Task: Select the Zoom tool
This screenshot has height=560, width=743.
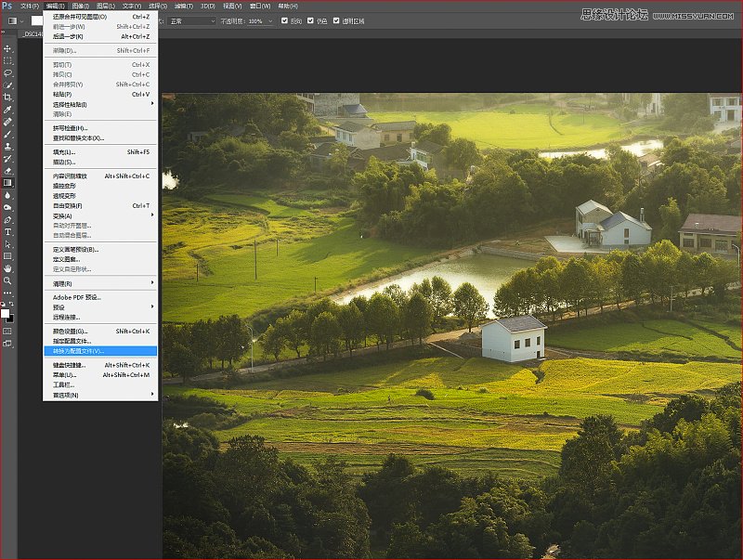Action: coord(7,280)
